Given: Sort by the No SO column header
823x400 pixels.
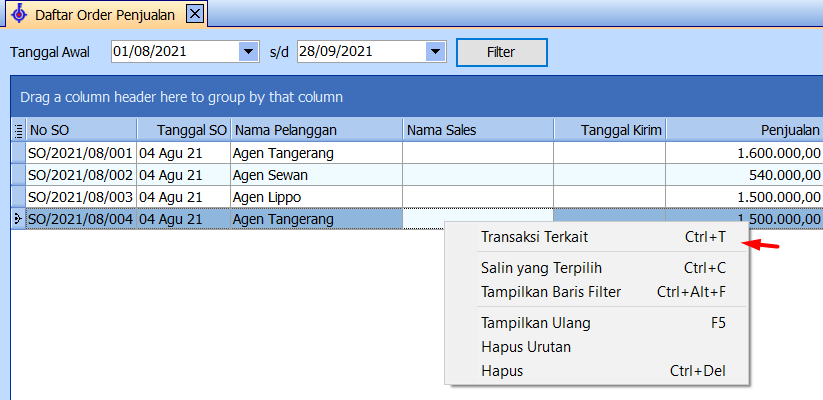Looking at the screenshot, I should tap(82, 130).
